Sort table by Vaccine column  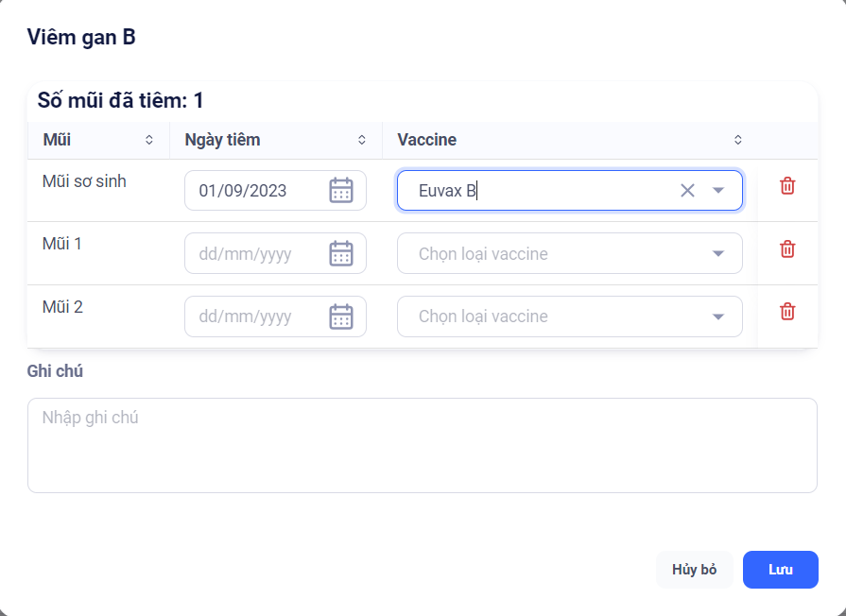click(x=737, y=140)
